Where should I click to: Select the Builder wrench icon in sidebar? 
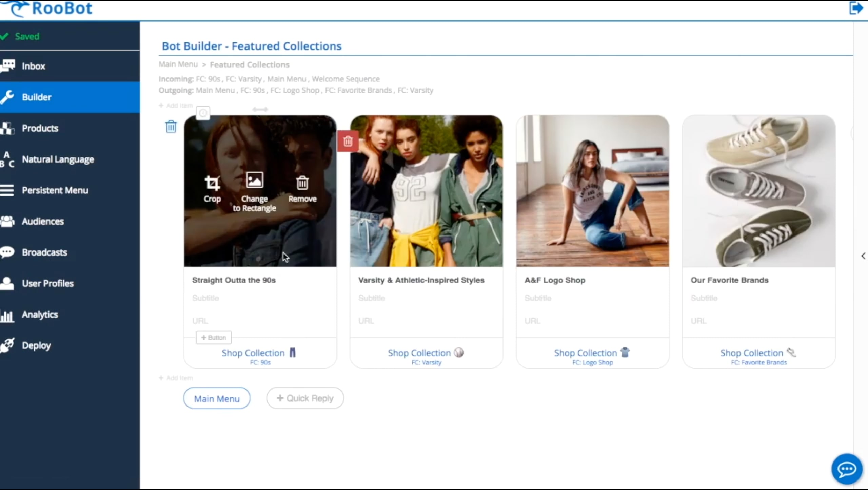pyautogui.click(x=7, y=97)
